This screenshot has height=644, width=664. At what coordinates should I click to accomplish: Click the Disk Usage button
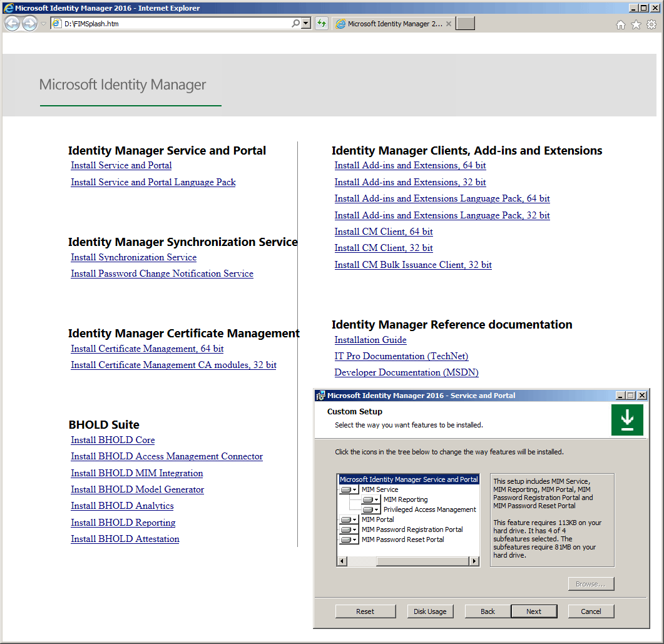click(x=430, y=611)
